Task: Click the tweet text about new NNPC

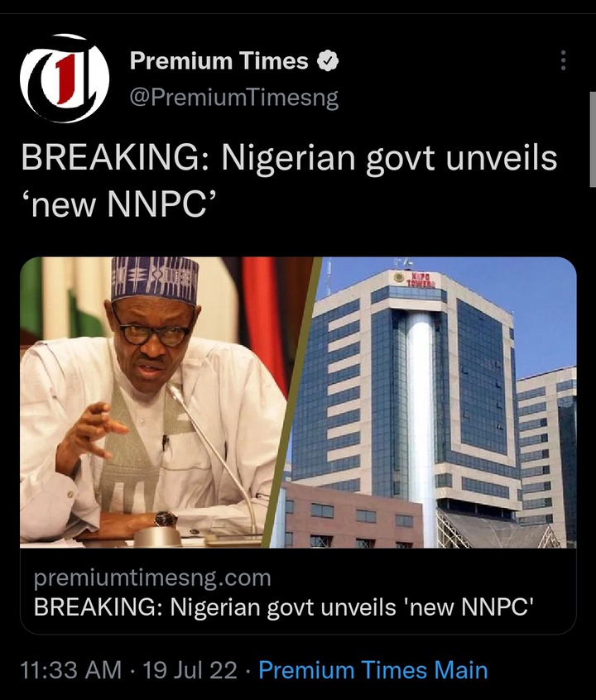Action: click(x=290, y=181)
